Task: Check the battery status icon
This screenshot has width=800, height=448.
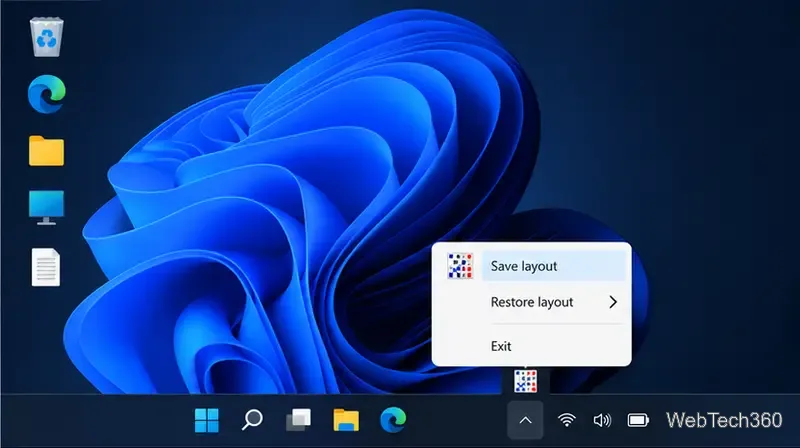Action: tap(638, 420)
